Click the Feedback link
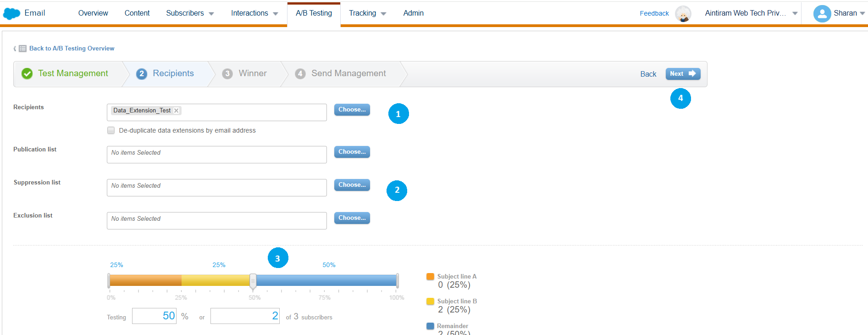 tap(654, 14)
